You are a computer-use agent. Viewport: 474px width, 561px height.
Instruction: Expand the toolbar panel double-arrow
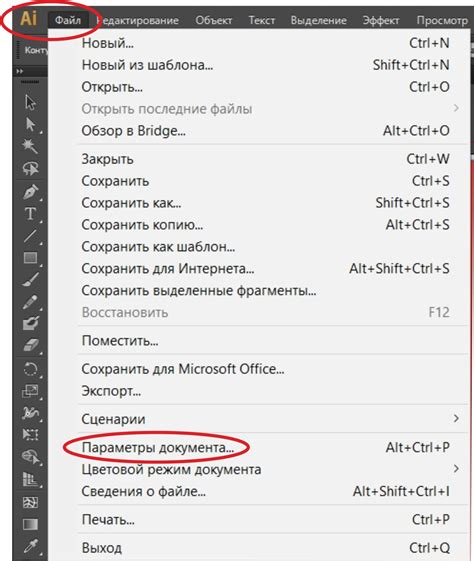(x=20, y=71)
